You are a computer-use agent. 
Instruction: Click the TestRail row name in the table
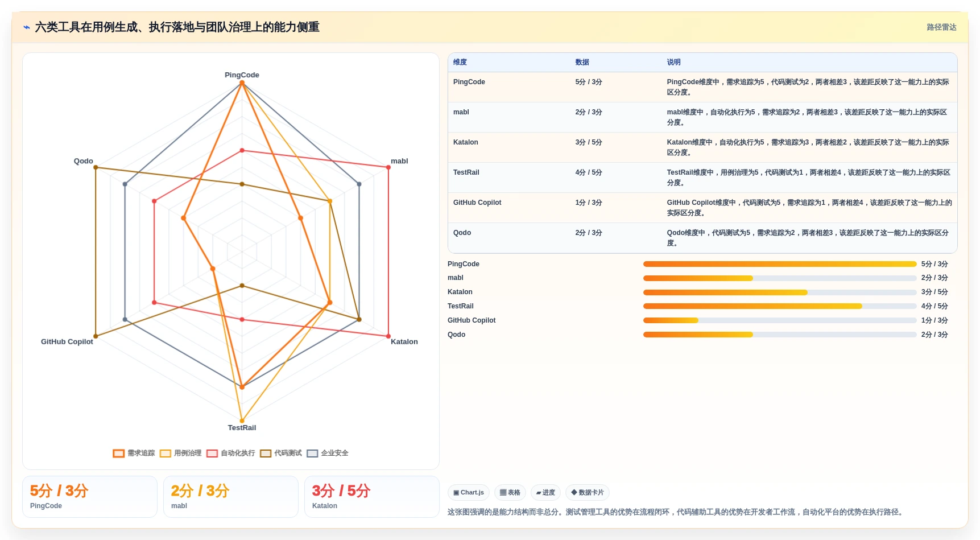click(466, 172)
